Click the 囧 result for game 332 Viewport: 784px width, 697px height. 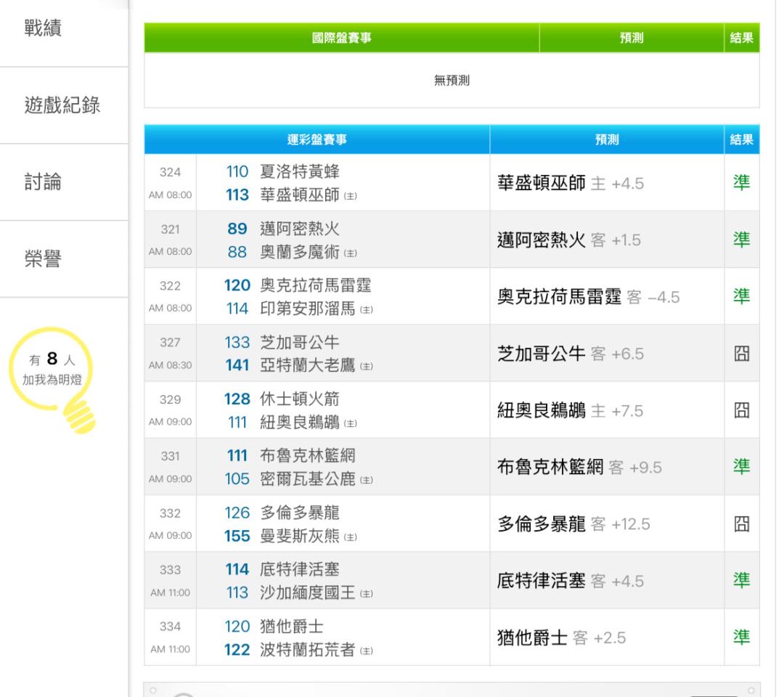click(x=741, y=524)
